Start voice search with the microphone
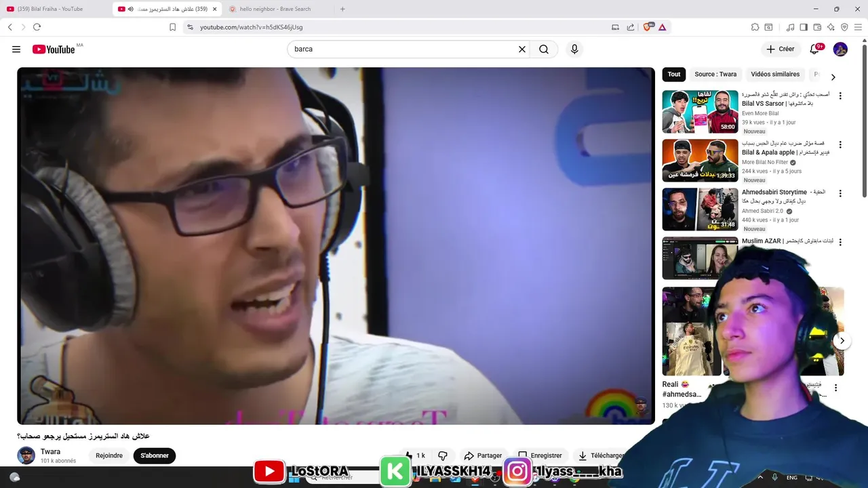 pos(574,49)
